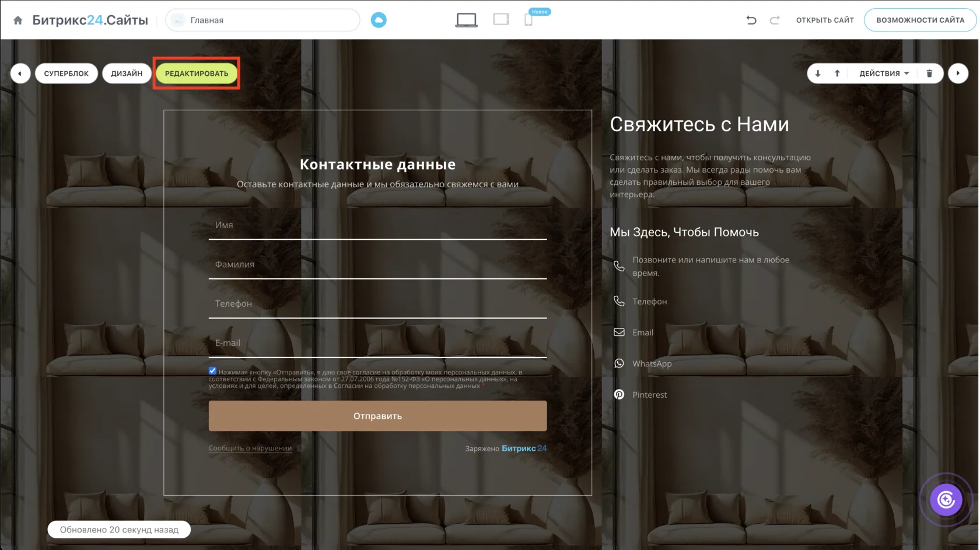Click the WhatsApp text label
Viewport: 980px width, 550px height.
pos(652,364)
